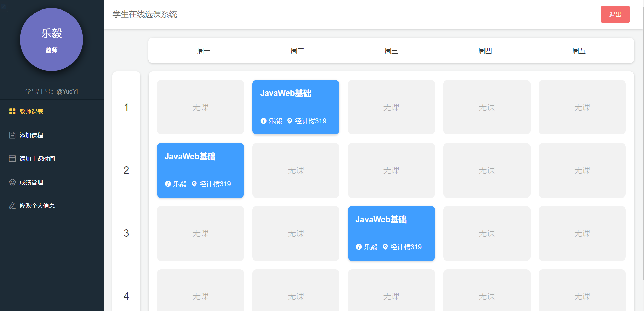Click the 无课 cell for Friday period 3
The image size is (644, 311).
point(582,233)
